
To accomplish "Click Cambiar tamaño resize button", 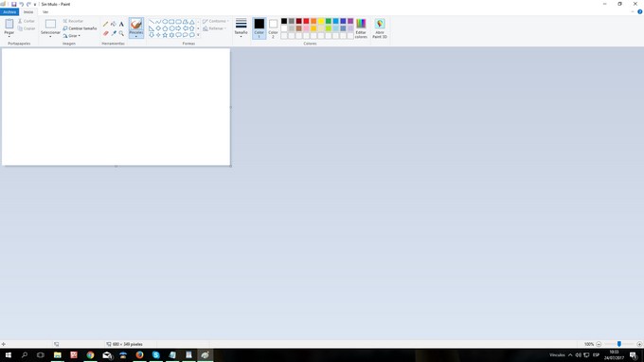I will click(x=80, y=28).
